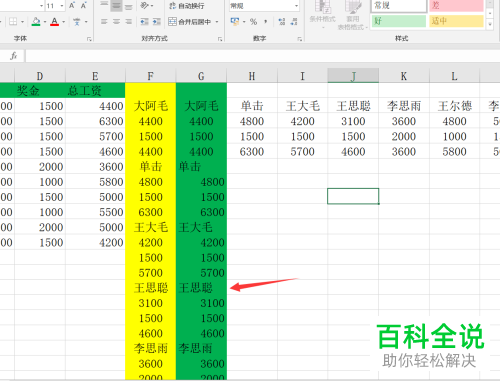Image resolution: width=500 pixels, height=381 pixels.
Task: Decrease decimal places
Action: click(x=294, y=22)
